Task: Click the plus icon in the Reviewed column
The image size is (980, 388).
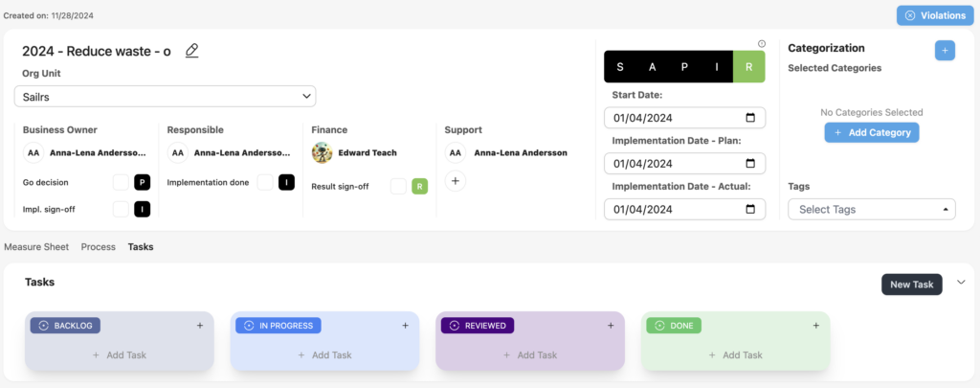Action: [x=611, y=326]
